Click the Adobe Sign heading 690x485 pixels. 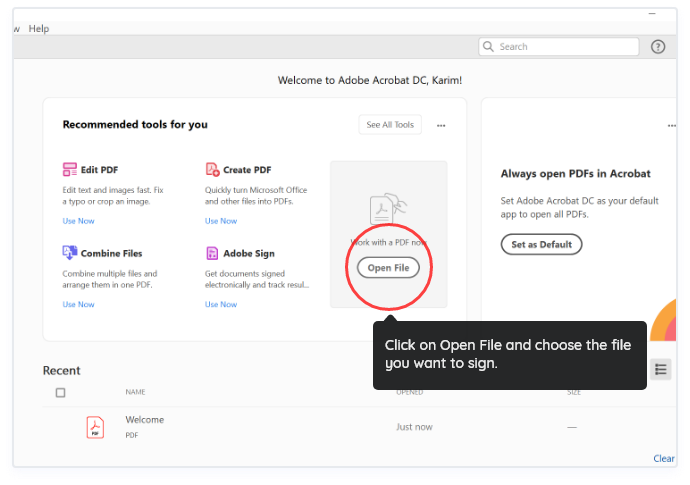point(249,254)
